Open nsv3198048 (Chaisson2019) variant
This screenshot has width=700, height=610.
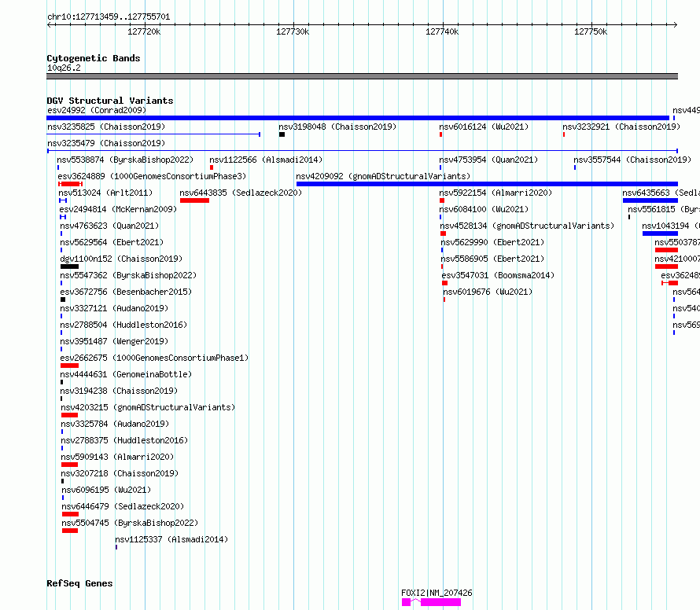point(337,127)
